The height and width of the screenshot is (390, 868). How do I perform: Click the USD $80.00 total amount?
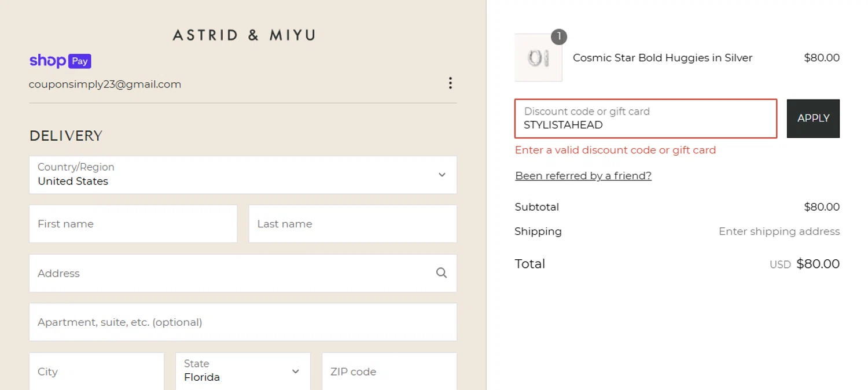pos(804,264)
